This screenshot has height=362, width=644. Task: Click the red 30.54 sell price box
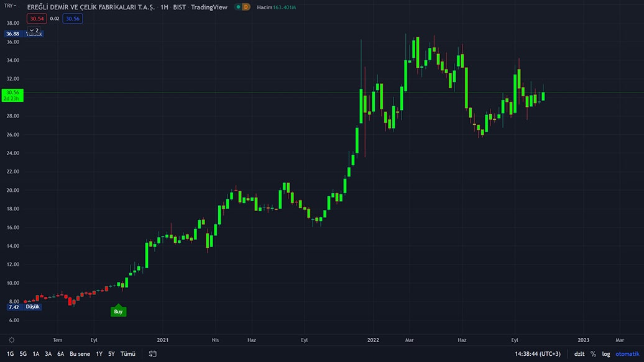(37, 19)
